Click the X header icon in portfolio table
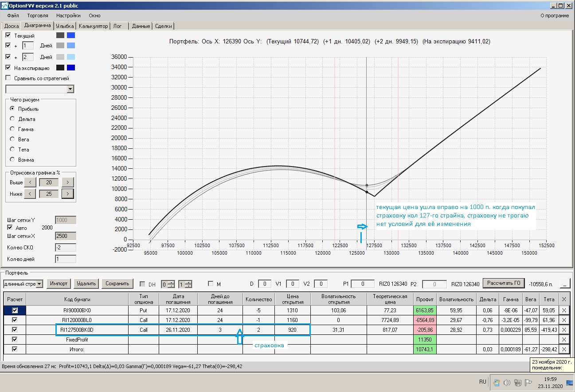Screen dimensions: 575x392 point(563,299)
